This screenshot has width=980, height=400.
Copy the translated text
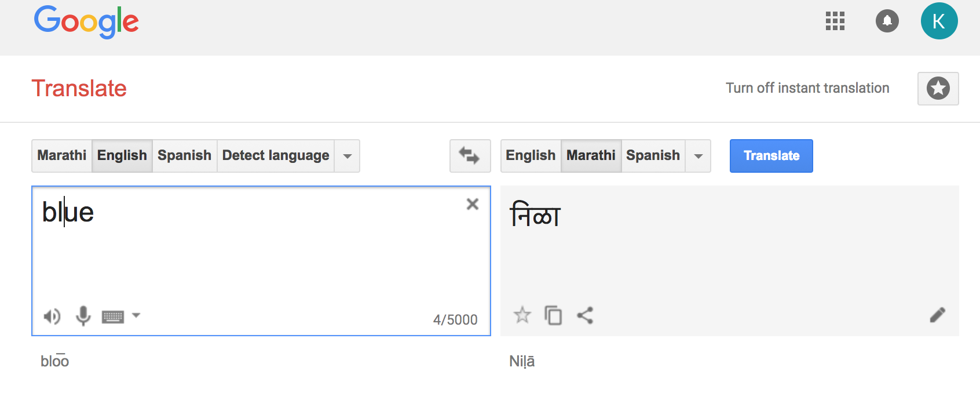coord(553,315)
